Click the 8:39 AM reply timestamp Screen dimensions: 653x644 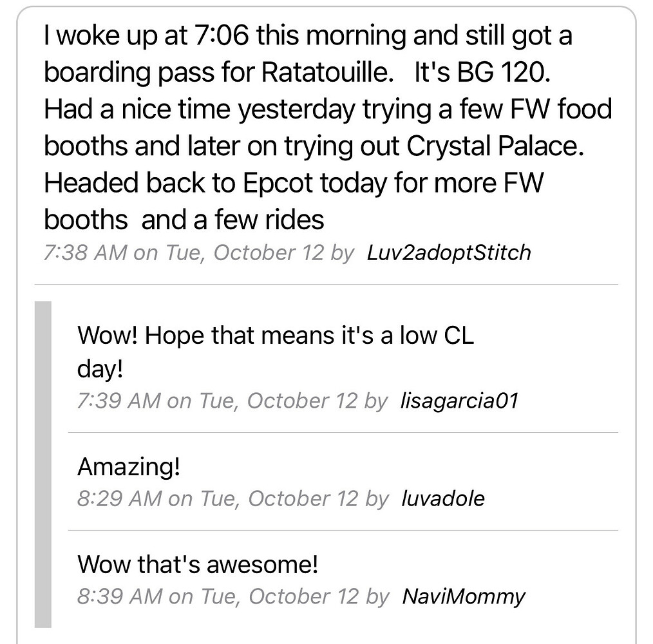232,596
